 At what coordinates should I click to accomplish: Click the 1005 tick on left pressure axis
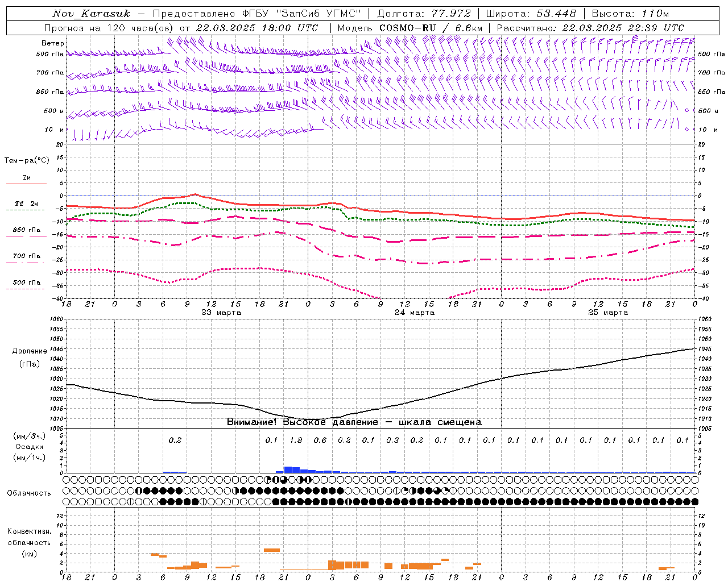pyautogui.click(x=56, y=428)
